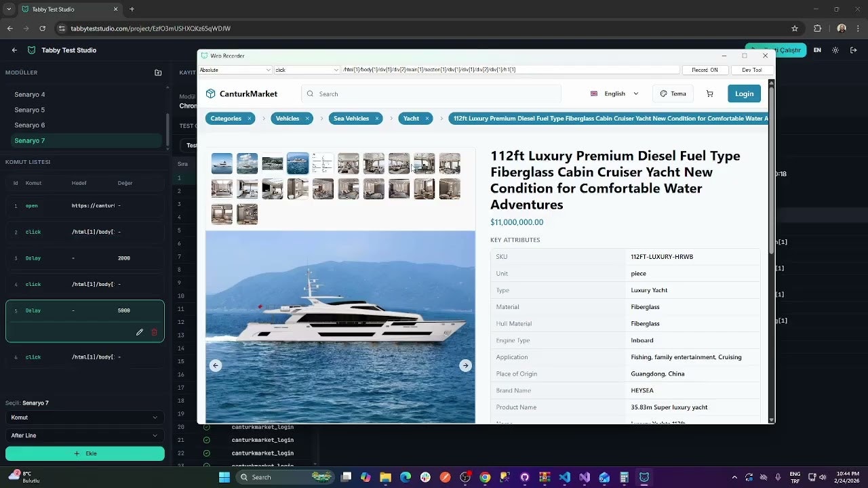
Task: Open a new browser tab with plus
Action: 132,9
